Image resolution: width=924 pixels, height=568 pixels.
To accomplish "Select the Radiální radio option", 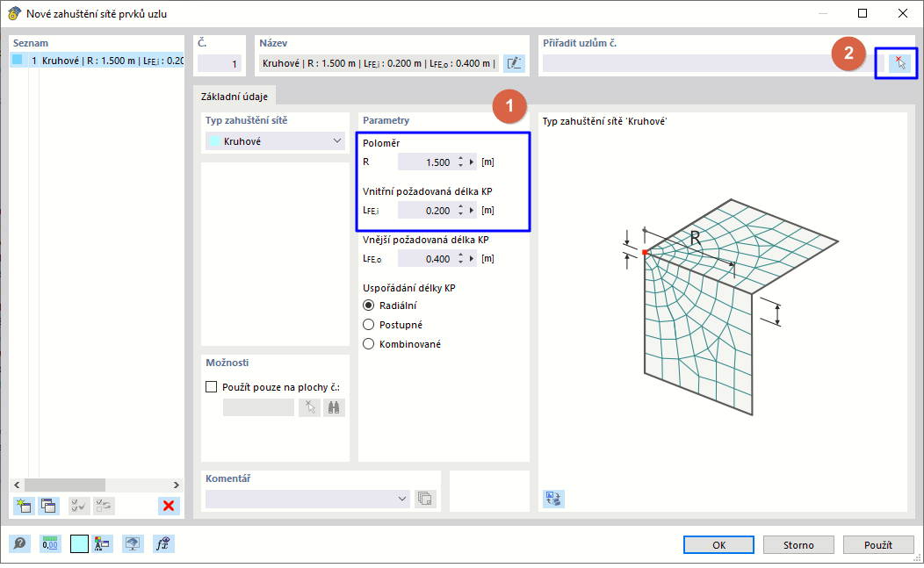I will (x=368, y=306).
